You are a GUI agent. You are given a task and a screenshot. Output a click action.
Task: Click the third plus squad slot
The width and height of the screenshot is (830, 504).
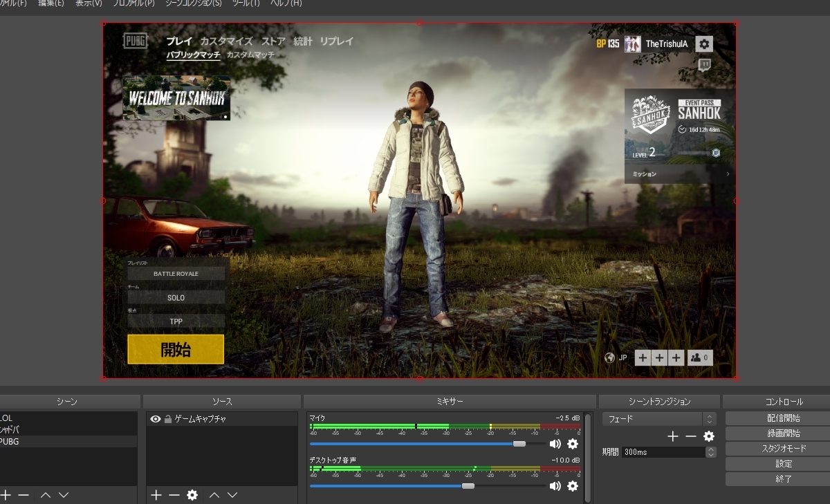(x=676, y=357)
